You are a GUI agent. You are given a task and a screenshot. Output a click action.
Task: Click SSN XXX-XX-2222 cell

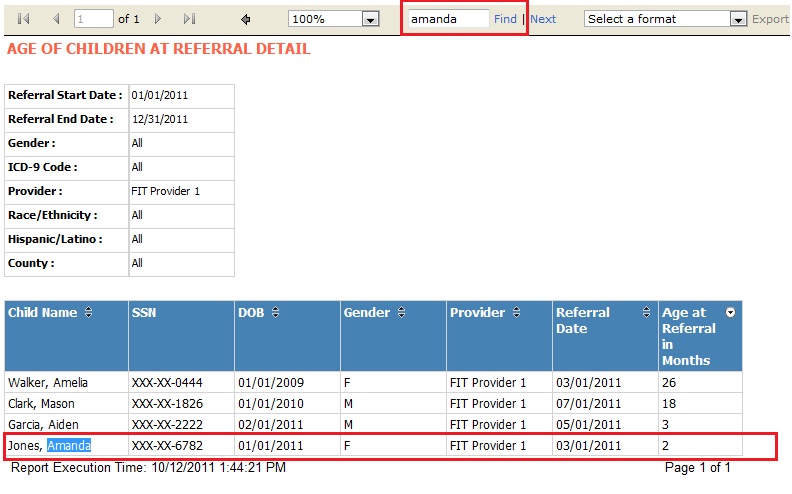click(181, 424)
